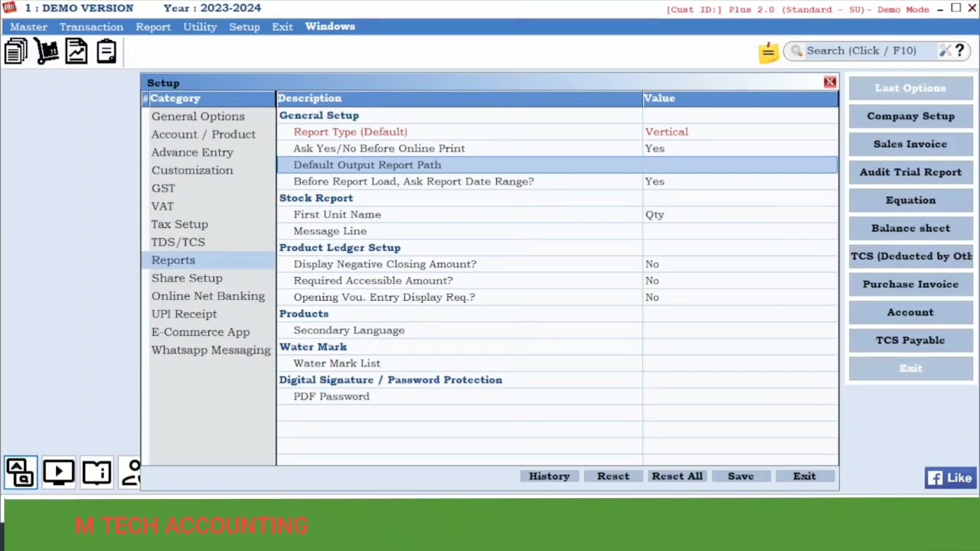The image size is (980, 551).
Task: Open the Report menu
Action: [x=153, y=27]
